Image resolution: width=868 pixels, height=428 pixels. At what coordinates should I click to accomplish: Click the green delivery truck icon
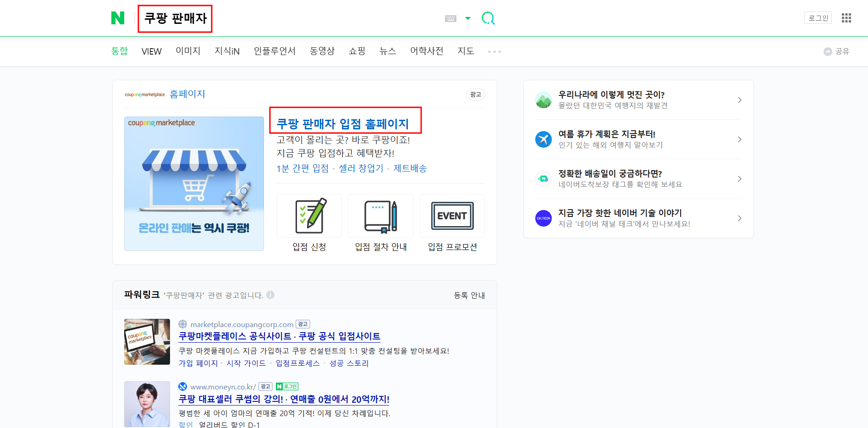point(544,179)
